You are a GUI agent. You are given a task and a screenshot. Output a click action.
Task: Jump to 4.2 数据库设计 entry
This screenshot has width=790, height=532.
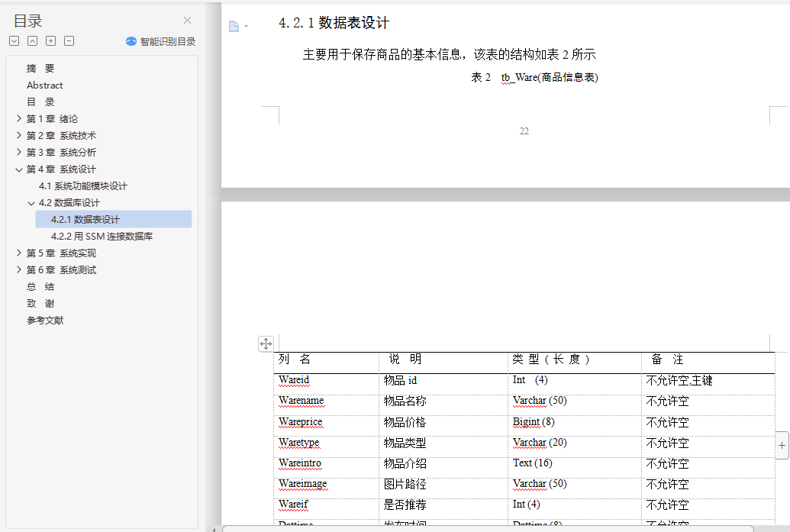point(69,202)
